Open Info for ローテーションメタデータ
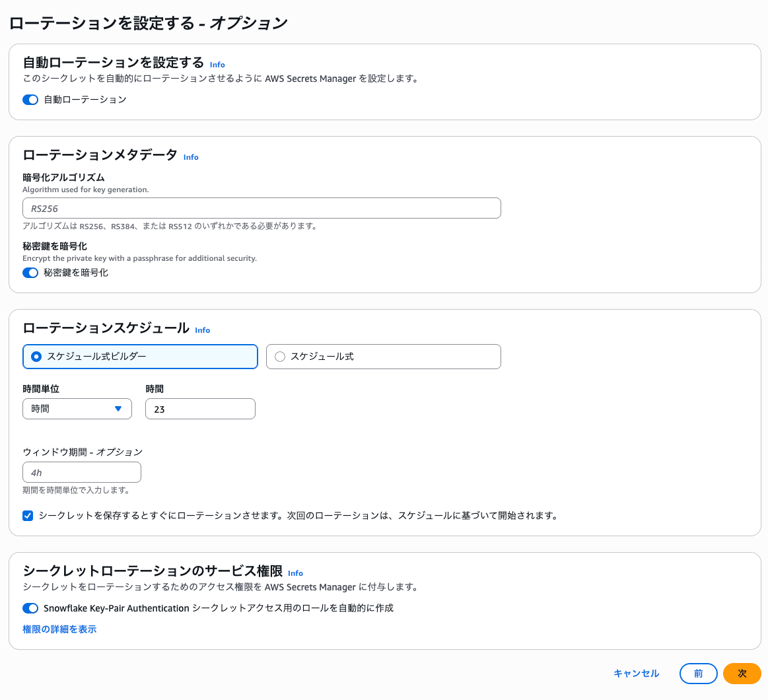The image size is (768, 700). coord(191,157)
